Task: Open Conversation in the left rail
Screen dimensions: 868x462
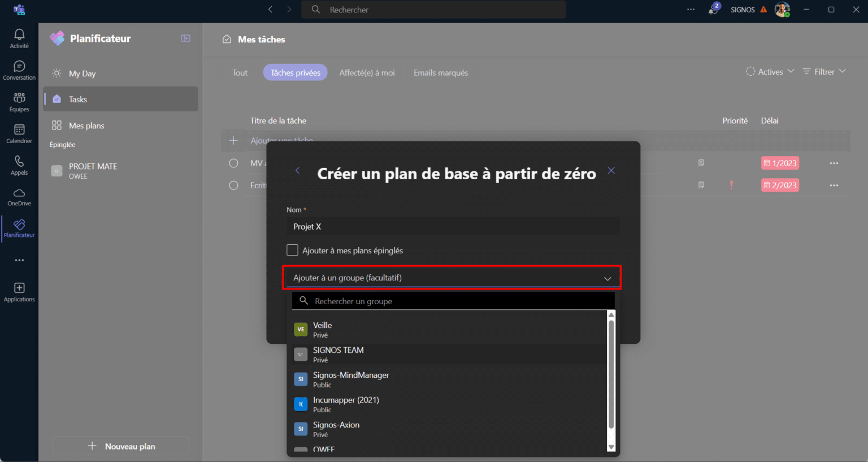Action: tap(19, 70)
